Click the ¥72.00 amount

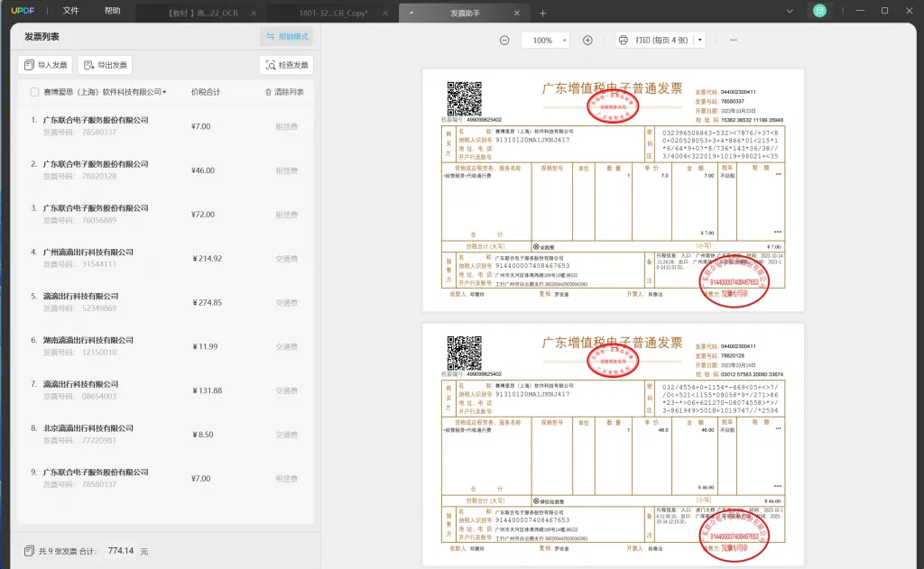(x=203, y=215)
